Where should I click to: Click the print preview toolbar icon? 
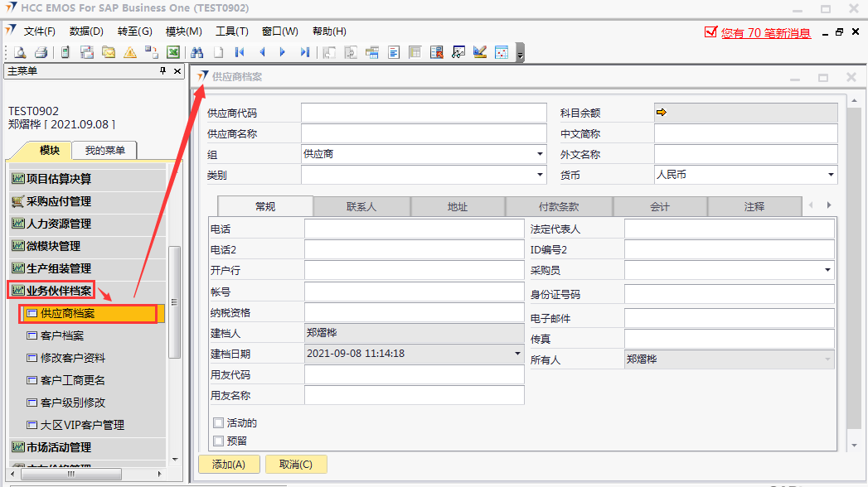click(x=20, y=52)
